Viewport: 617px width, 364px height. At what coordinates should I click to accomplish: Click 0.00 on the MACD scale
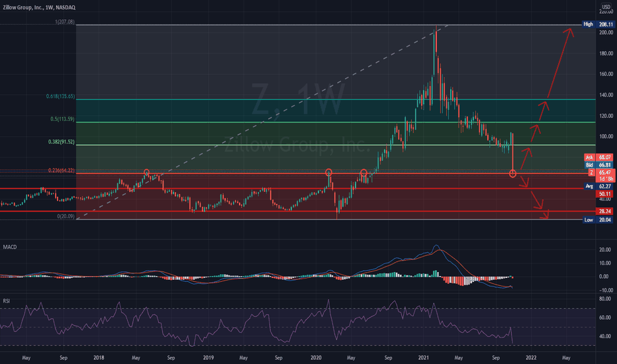pyautogui.click(x=604, y=276)
